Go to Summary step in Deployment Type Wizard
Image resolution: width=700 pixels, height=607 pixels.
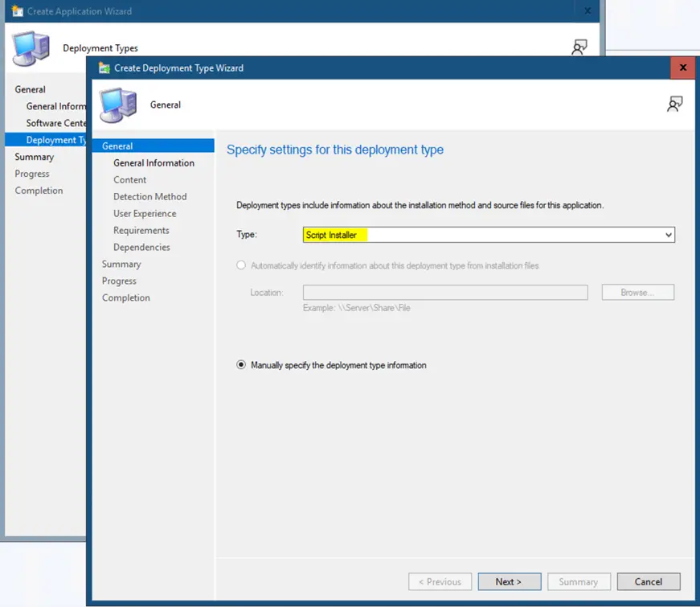pyautogui.click(x=121, y=264)
